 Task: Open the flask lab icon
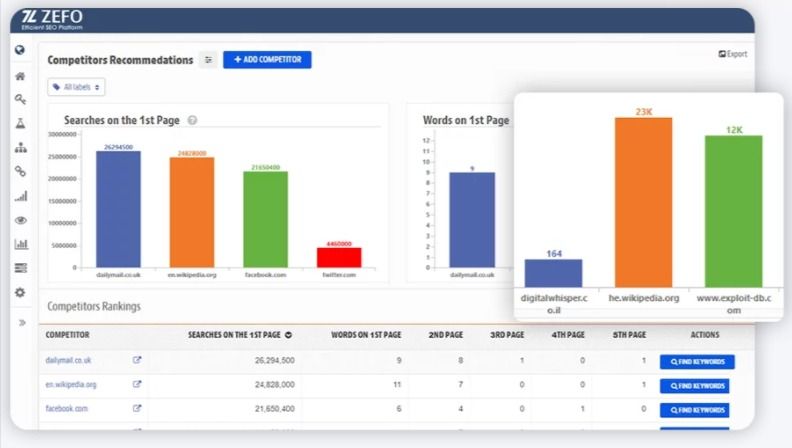click(20, 123)
